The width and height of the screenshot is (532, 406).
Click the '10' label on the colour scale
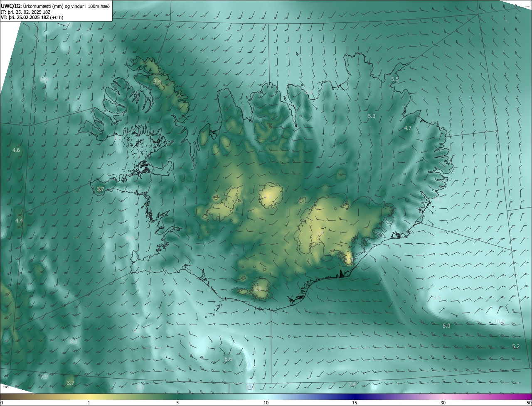(266, 403)
